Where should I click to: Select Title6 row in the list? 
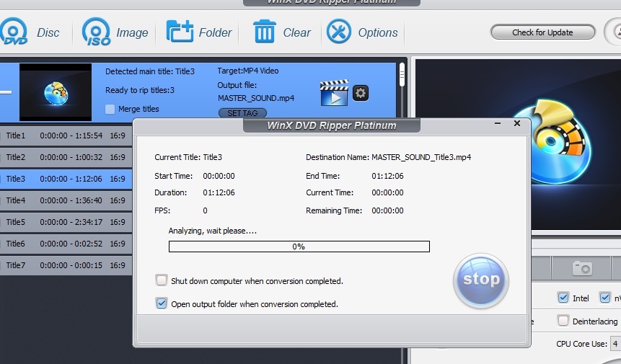[66, 244]
